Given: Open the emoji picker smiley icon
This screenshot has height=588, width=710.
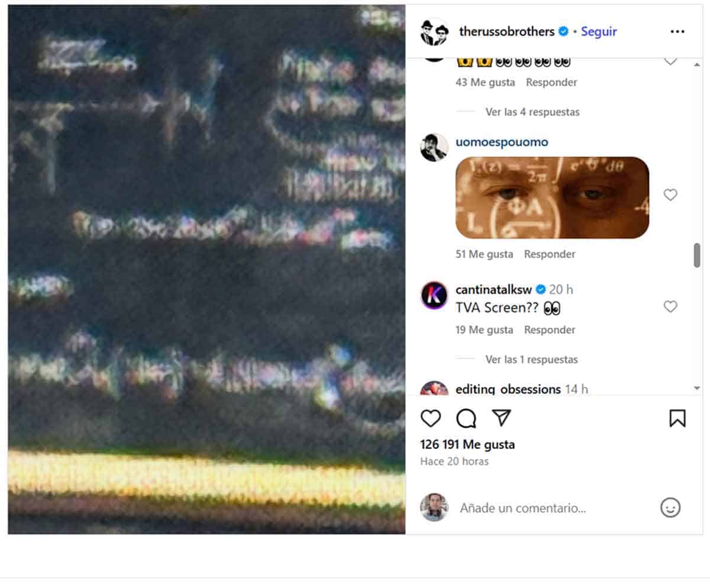Looking at the screenshot, I should point(670,508).
